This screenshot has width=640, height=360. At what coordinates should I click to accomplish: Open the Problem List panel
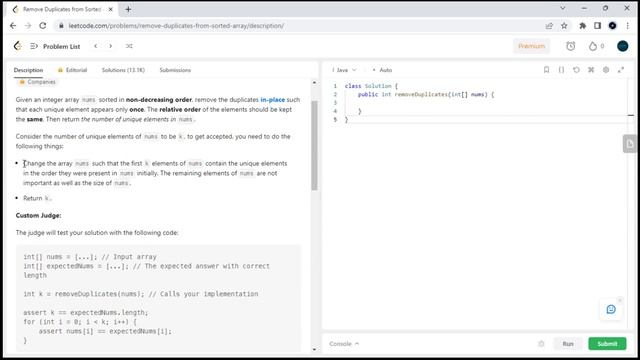pos(56,47)
